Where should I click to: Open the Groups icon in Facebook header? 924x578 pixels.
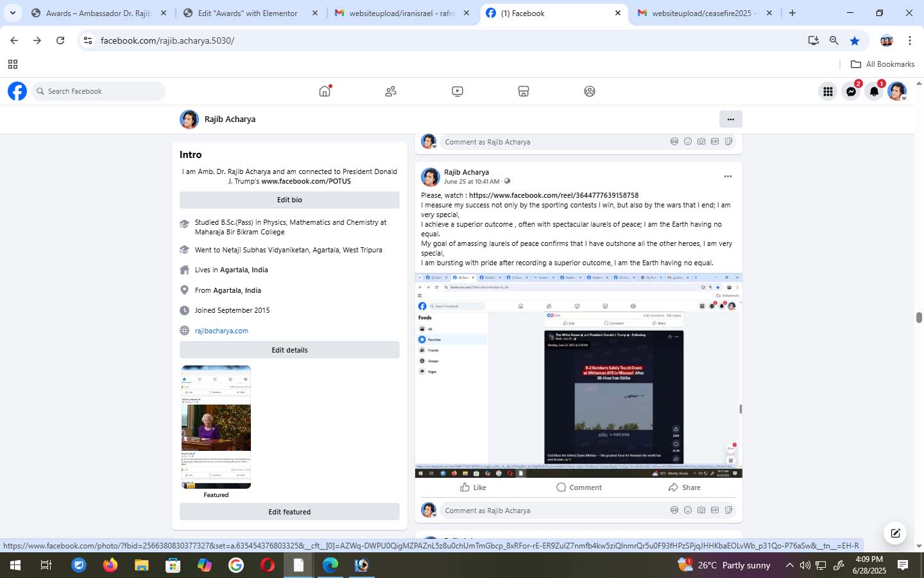(590, 91)
